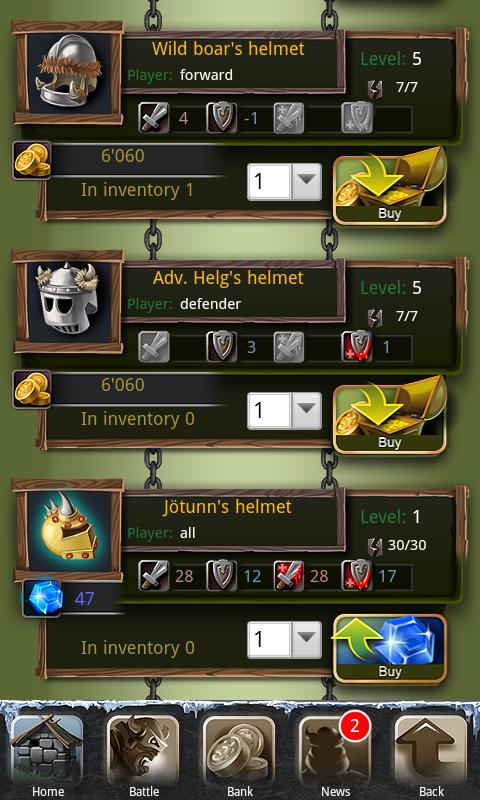Tap the Adv. Helg's helmet item image

coord(69,300)
